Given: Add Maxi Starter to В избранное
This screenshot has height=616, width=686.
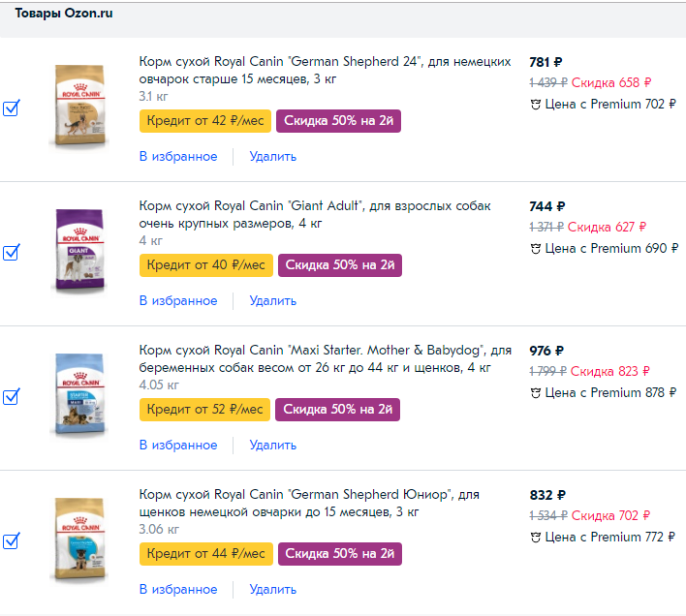Looking at the screenshot, I should point(178,445).
